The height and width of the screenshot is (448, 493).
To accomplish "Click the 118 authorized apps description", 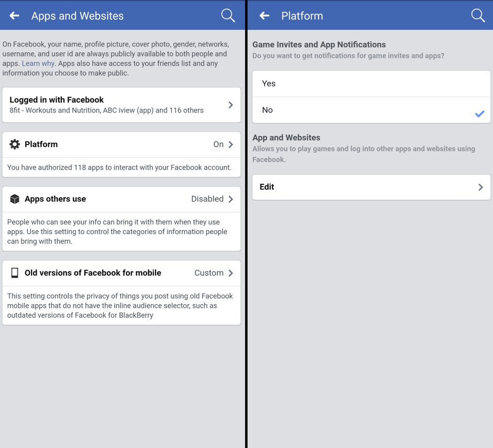I will (119, 167).
